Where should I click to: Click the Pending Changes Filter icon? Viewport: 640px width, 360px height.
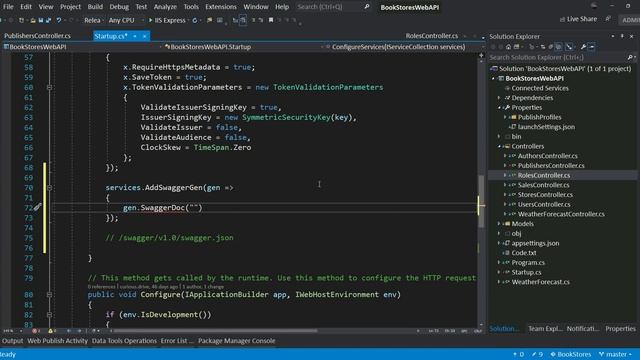click(532, 47)
